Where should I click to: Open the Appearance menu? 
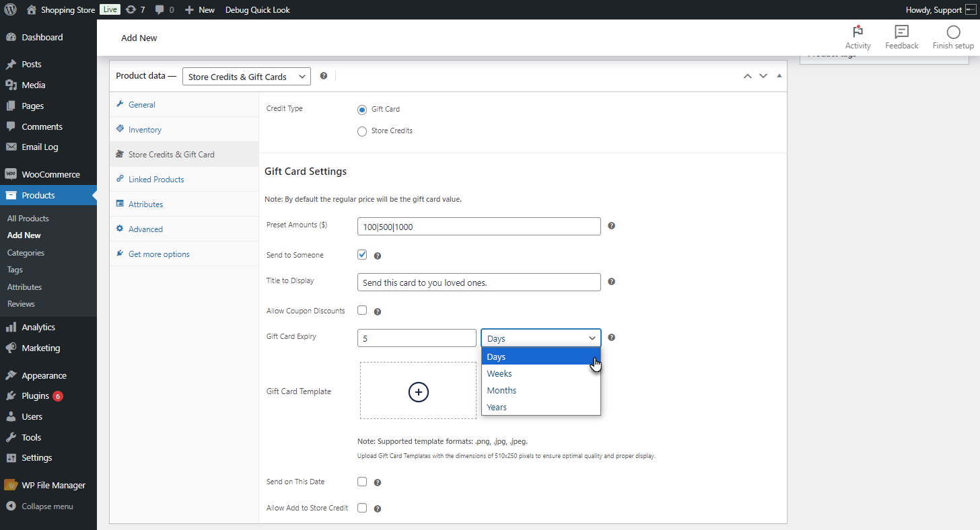pos(48,375)
